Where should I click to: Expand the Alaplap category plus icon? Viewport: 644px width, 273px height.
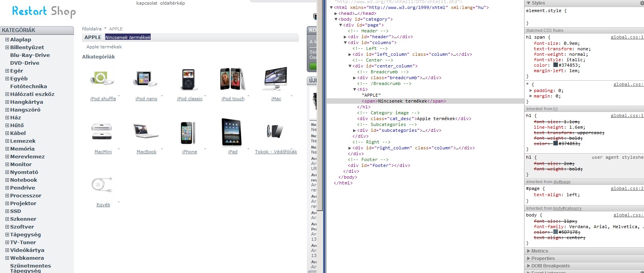[7, 39]
